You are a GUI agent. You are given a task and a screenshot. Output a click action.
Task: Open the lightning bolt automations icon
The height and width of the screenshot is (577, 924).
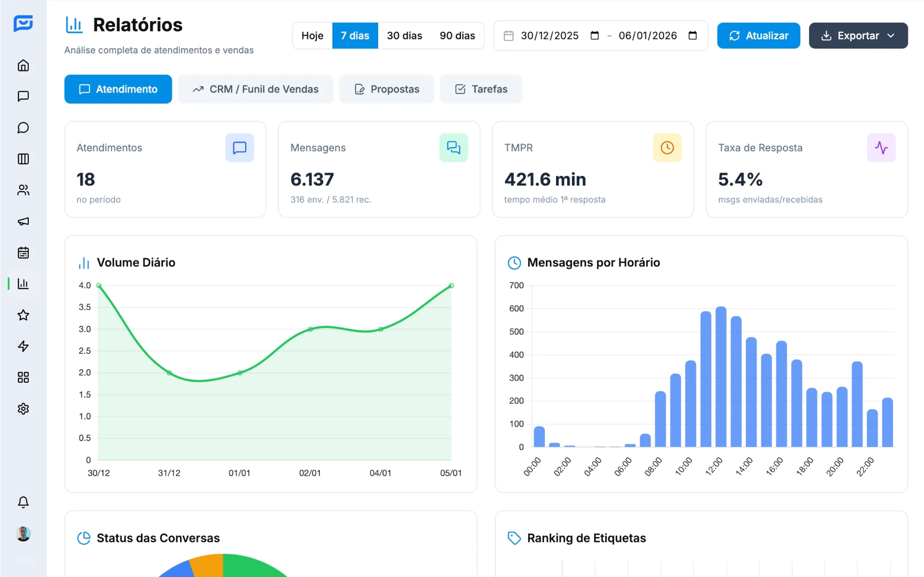[x=23, y=346]
